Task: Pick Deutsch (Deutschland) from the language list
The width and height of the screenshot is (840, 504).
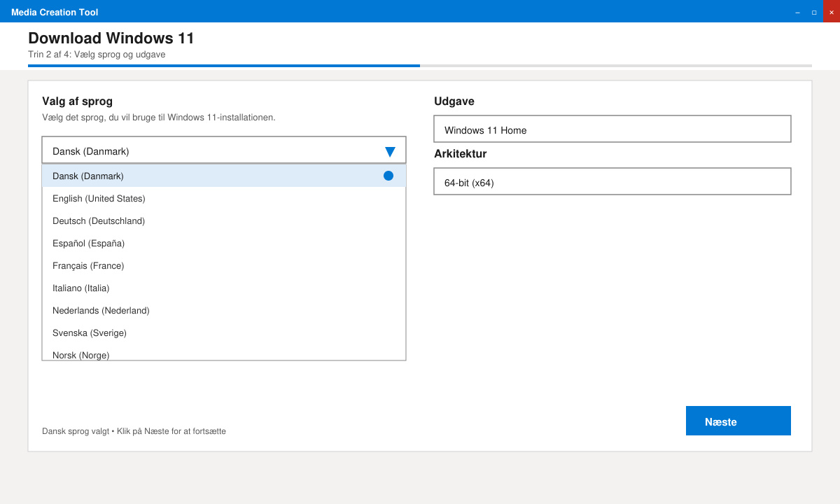Action: pos(224,220)
